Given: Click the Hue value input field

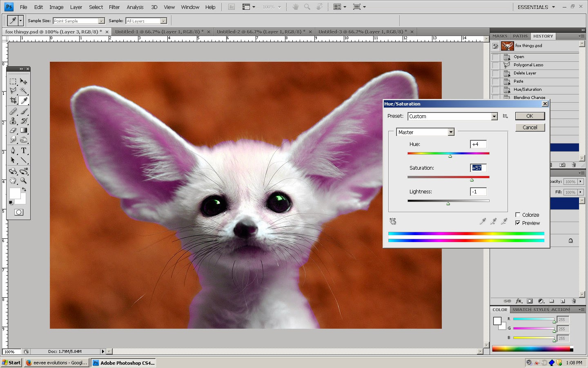Looking at the screenshot, I should pyautogui.click(x=478, y=144).
